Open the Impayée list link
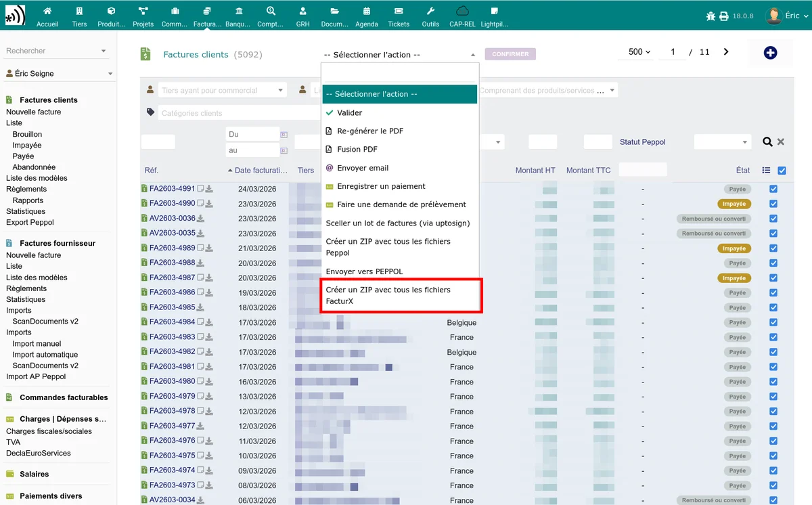The image size is (812, 505). [27, 146]
